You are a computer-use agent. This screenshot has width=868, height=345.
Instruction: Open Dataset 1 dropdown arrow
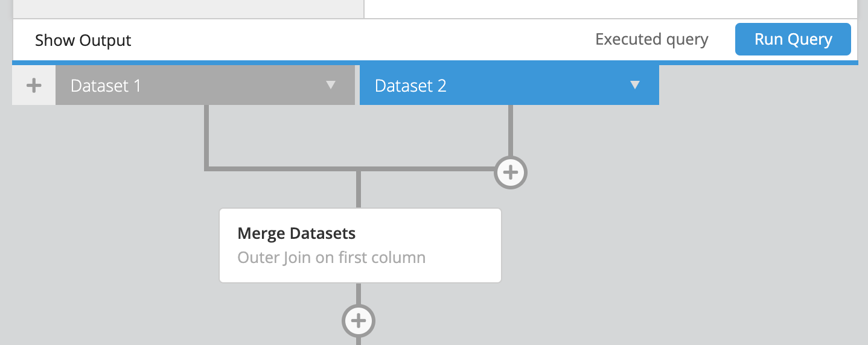click(331, 85)
